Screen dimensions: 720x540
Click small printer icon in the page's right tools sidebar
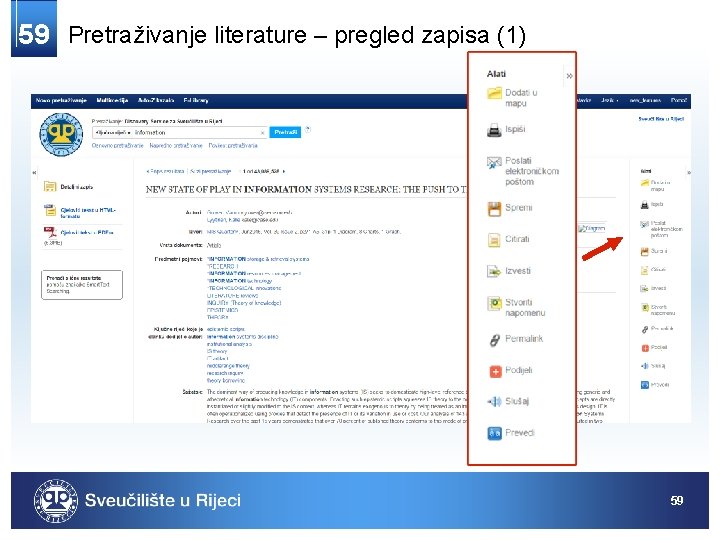click(x=645, y=205)
